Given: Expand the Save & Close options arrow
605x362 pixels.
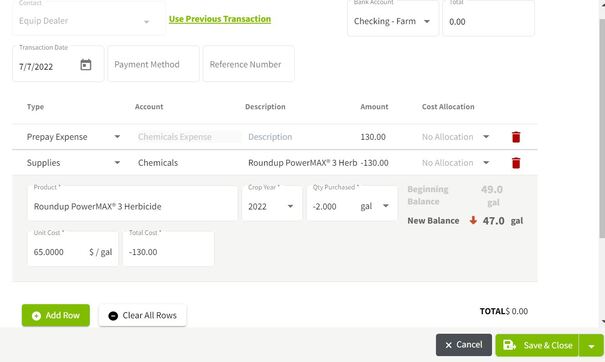Looking at the screenshot, I should [x=591, y=346].
